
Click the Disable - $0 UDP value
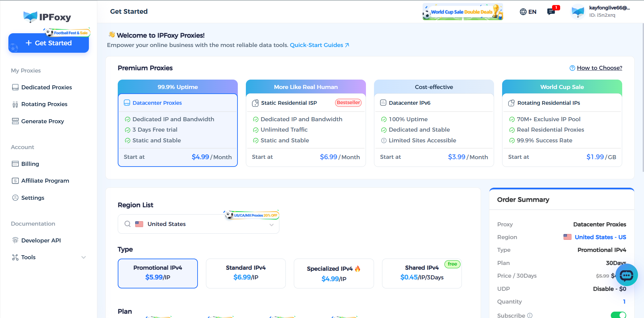pos(609,289)
